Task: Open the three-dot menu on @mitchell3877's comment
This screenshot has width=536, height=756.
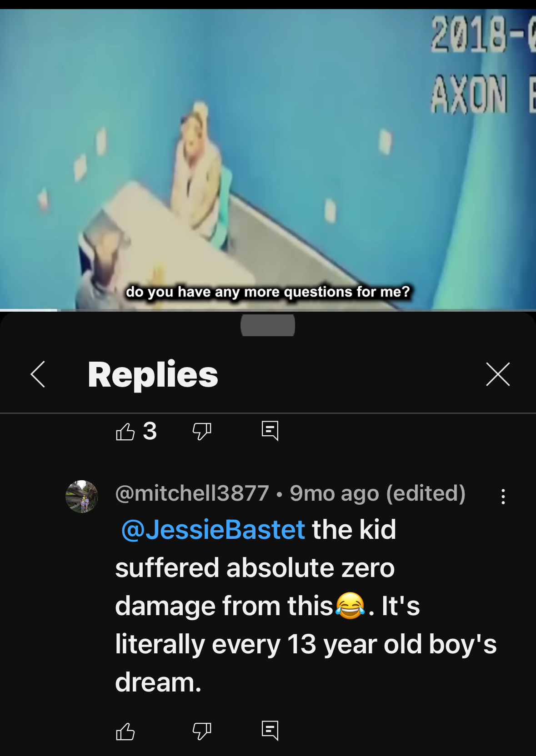Action: click(503, 497)
